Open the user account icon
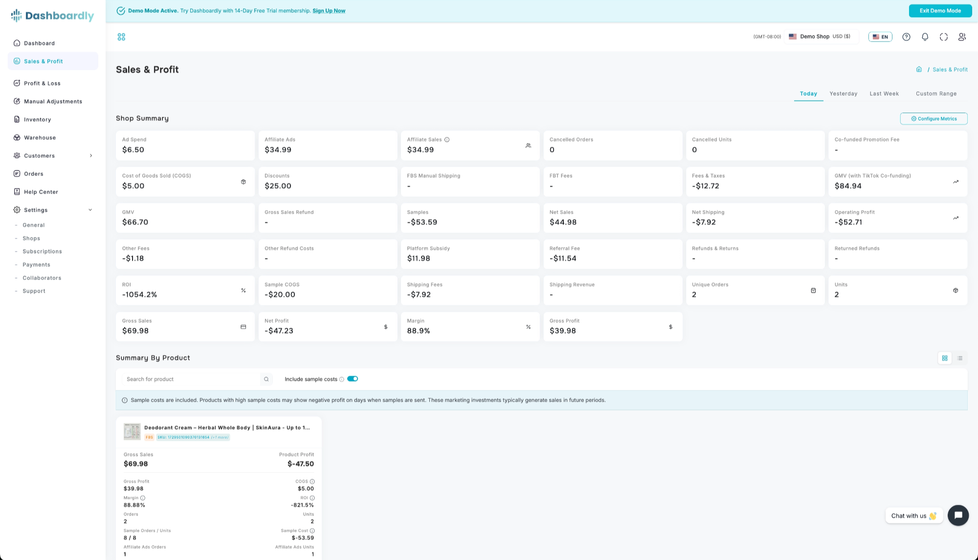 click(x=962, y=37)
